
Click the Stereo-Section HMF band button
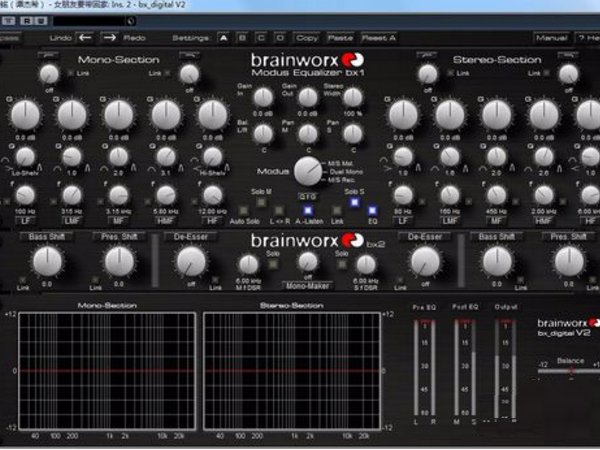tap(544, 220)
